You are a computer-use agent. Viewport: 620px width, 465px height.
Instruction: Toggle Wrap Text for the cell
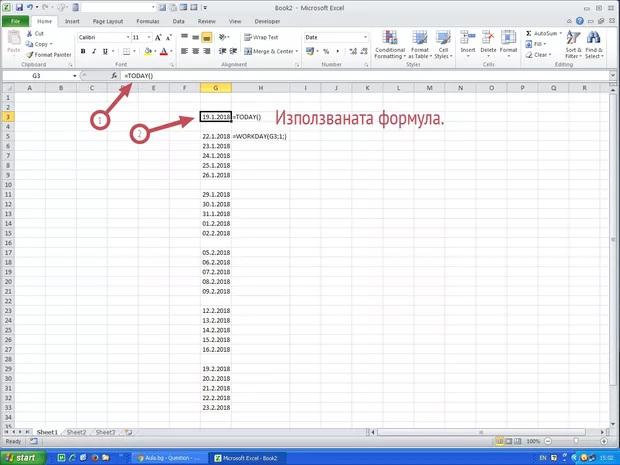(x=260, y=37)
